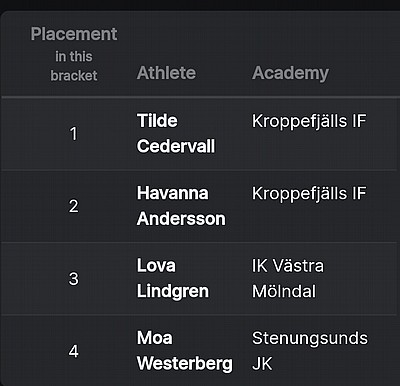Open Havanna Andersson's athlete profile

[x=181, y=206]
